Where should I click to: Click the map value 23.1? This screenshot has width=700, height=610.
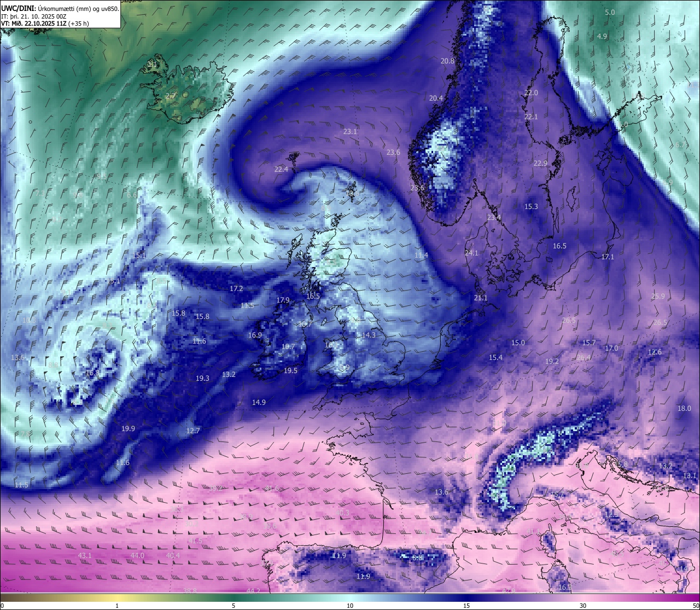(350, 131)
